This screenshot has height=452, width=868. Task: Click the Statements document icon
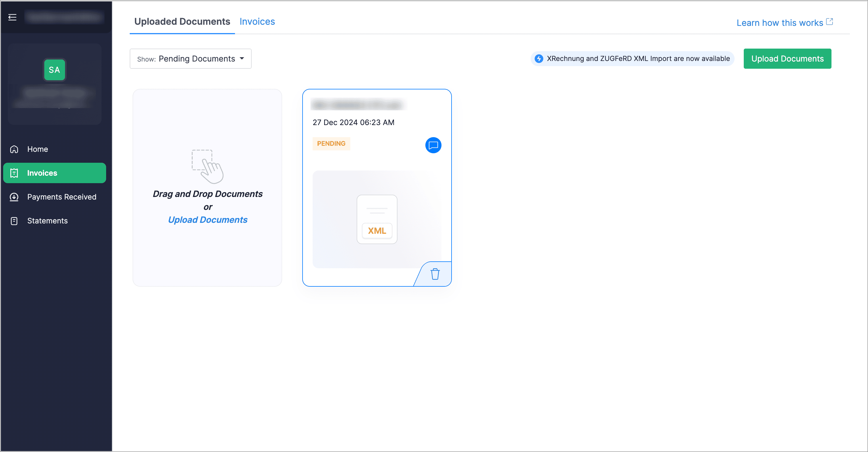pos(14,221)
